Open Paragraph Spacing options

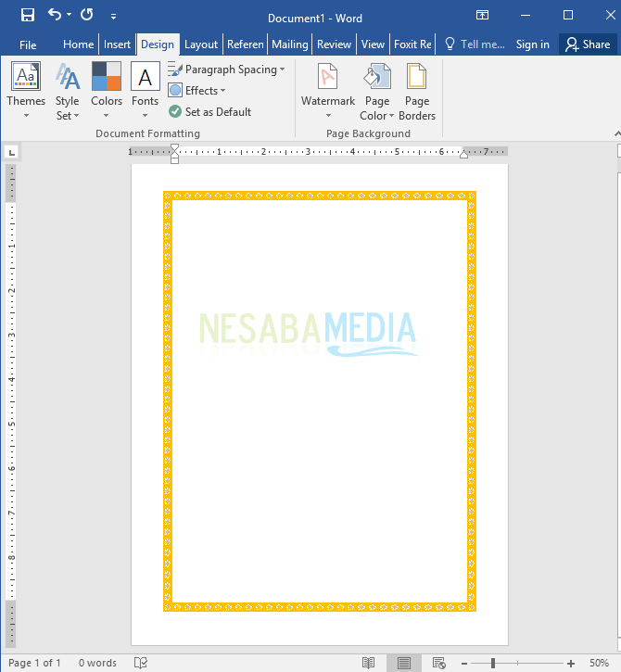point(226,69)
